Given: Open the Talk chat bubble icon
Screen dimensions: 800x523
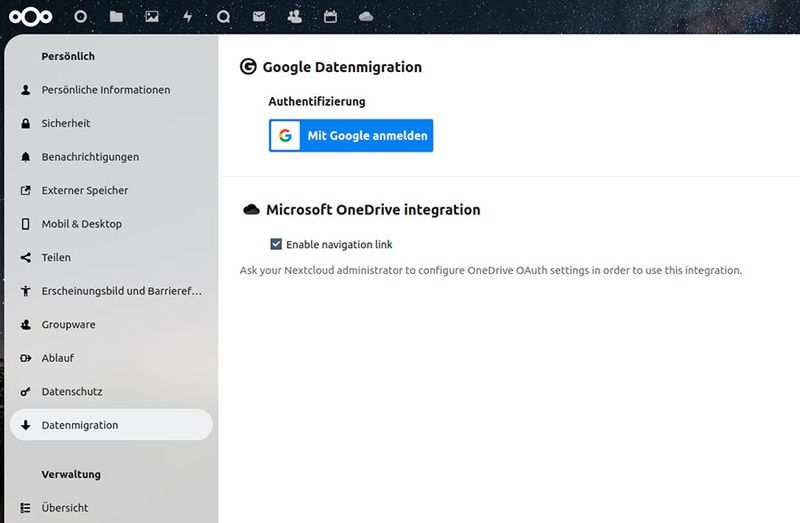Looking at the screenshot, I should click(223, 17).
